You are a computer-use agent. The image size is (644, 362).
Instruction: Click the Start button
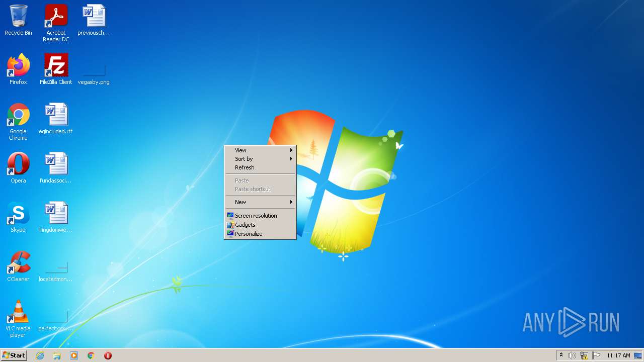coord(14,355)
